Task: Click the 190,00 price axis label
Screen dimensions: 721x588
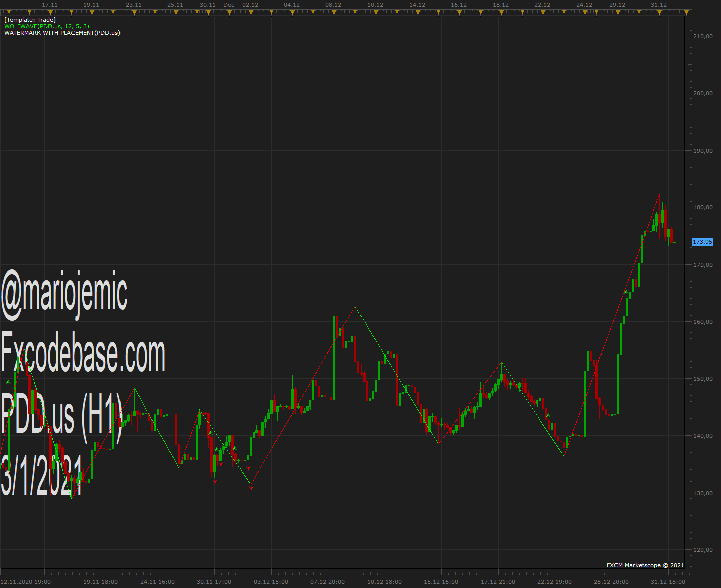Action: (703, 151)
